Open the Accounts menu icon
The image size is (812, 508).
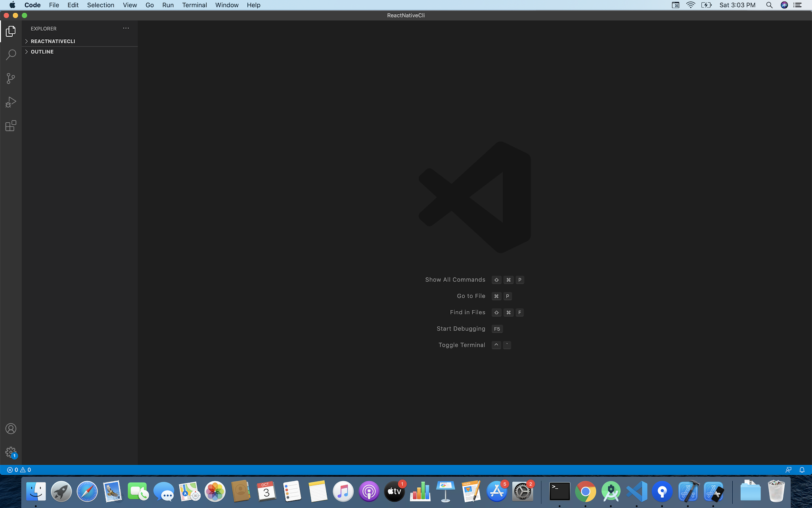coord(11,429)
